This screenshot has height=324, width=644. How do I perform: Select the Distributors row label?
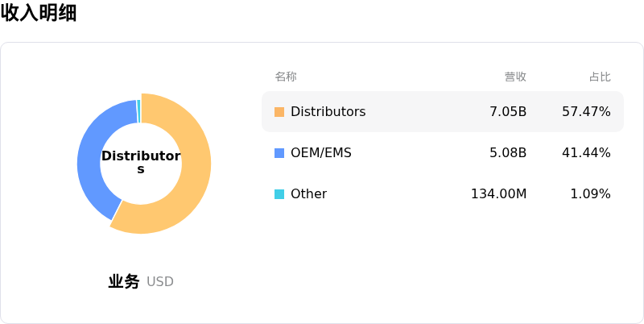328,112
